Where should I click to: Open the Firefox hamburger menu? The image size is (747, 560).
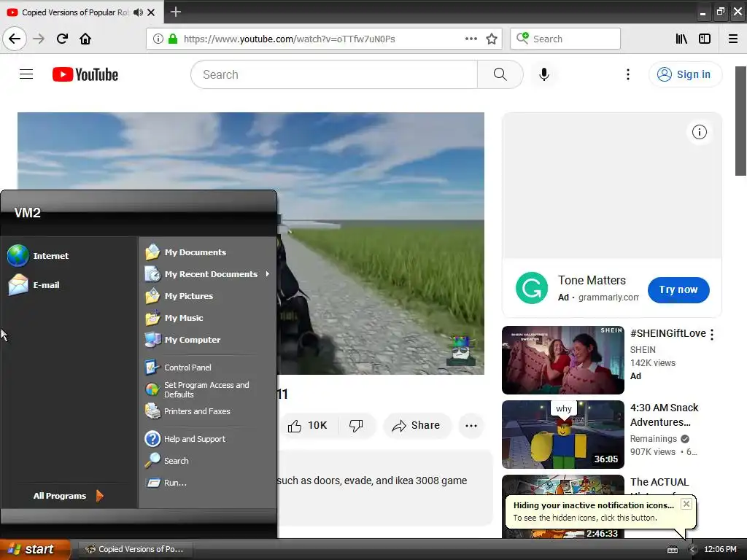click(733, 39)
